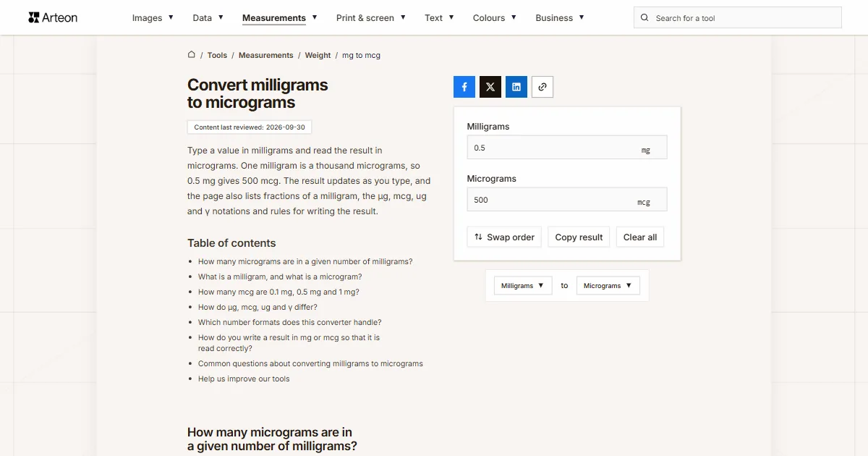This screenshot has width=868, height=456.
Task: Click the search magnifier icon
Action: point(645,18)
